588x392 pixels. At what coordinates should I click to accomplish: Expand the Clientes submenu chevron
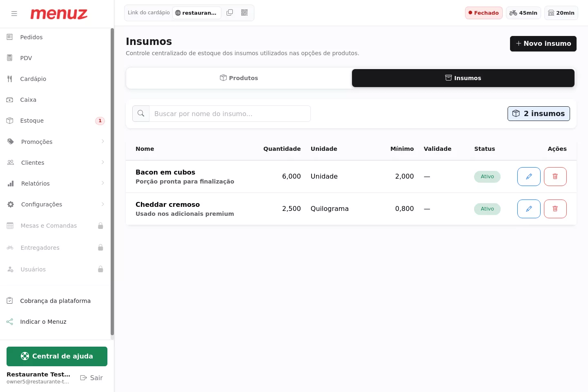click(x=102, y=162)
